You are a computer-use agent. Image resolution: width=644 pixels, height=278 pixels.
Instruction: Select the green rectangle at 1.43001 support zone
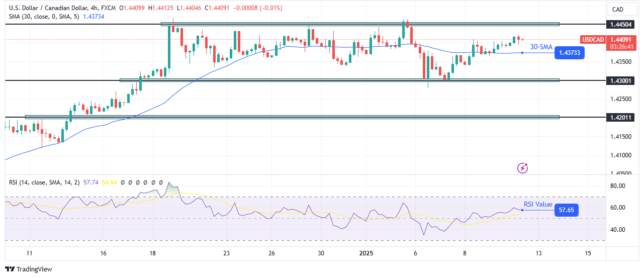pos(339,80)
